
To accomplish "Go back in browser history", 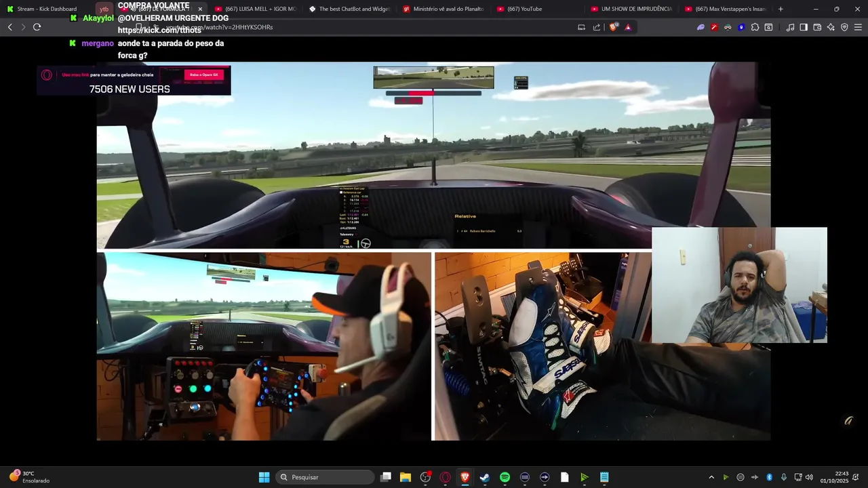I will point(9,27).
